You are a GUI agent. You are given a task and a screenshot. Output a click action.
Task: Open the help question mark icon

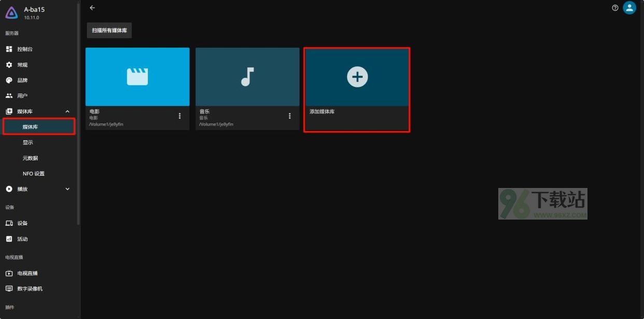point(615,8)
